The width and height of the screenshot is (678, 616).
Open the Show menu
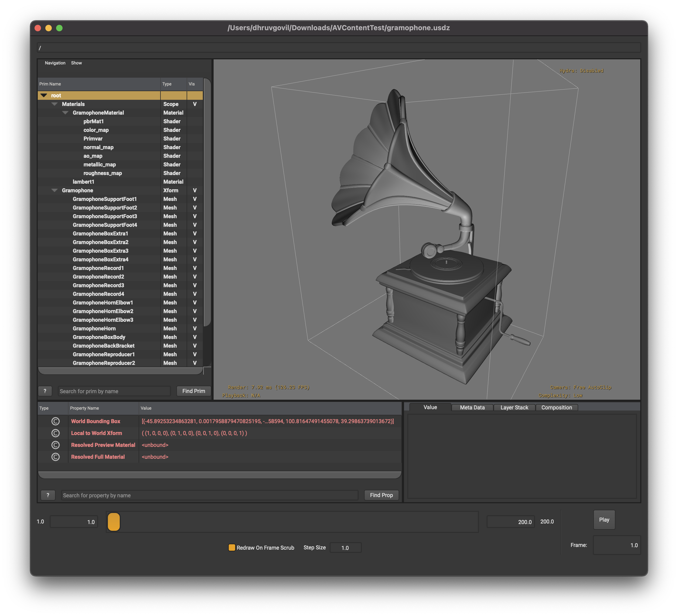(x=77, y=63)
